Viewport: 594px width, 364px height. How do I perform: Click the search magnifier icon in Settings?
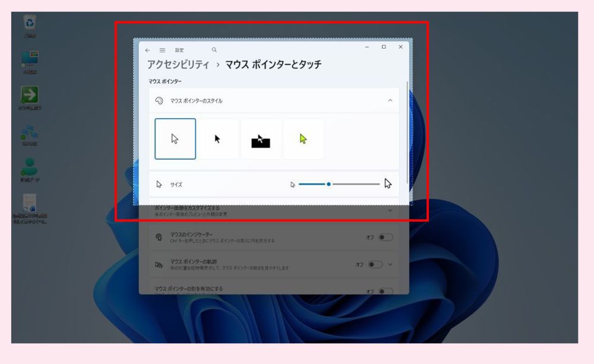coord(214,50)
